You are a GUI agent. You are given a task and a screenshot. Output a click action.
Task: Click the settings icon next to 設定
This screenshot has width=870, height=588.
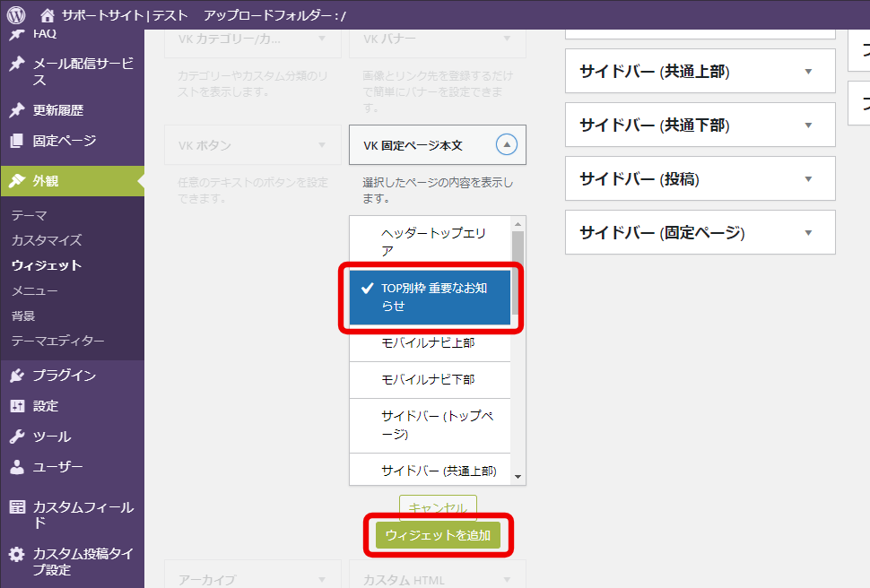(17, 406)
